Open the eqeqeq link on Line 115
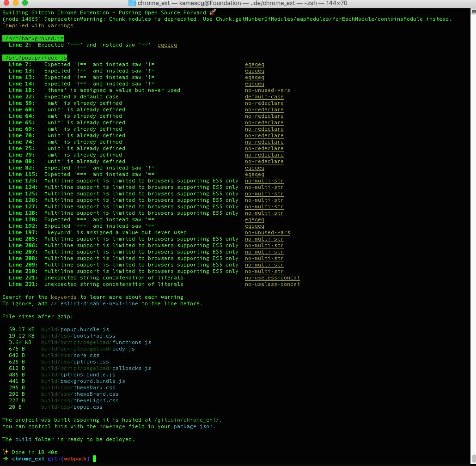 254,174
